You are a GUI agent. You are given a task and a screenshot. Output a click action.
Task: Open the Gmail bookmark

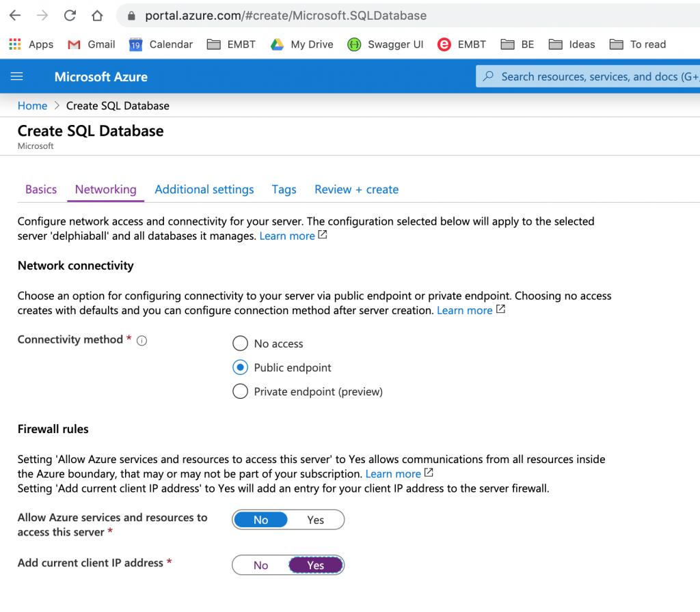pyautogui.click(x=91, y=44)
